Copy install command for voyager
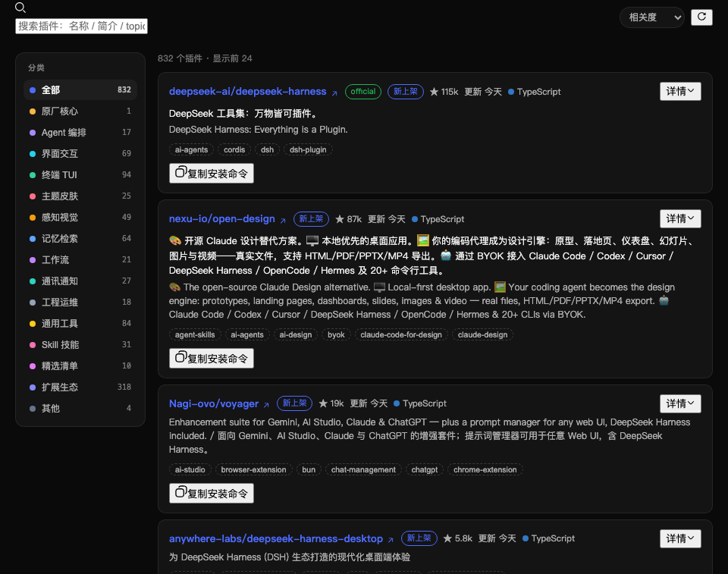Image resolution: width=728 pixels, height=574 pixels. (x=212, y=493)
